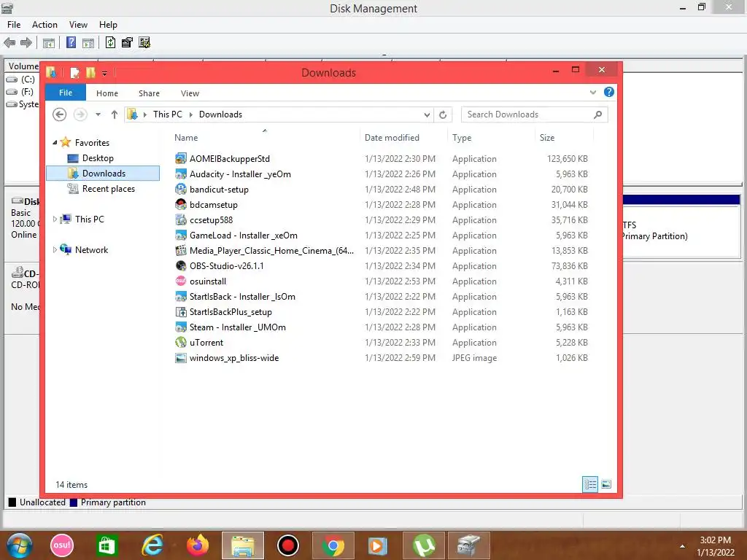Go up one folder level arrow
Viewport: 747px width, 560px height.
(x=115, y=114)
